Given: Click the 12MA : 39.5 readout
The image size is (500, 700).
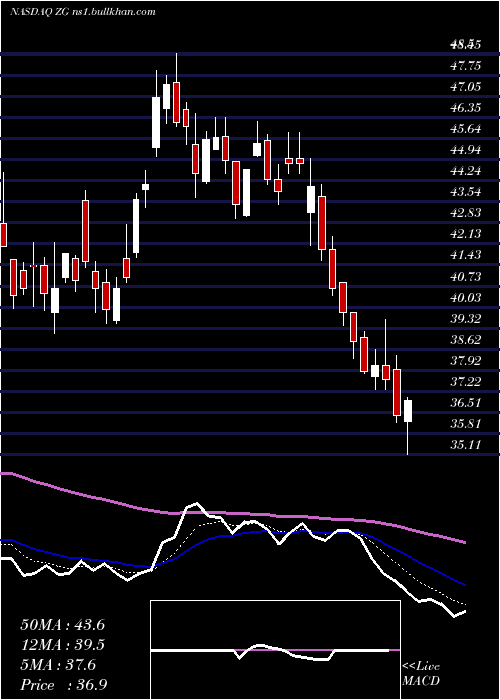Looking at the screenshot, I should (62, 645).
